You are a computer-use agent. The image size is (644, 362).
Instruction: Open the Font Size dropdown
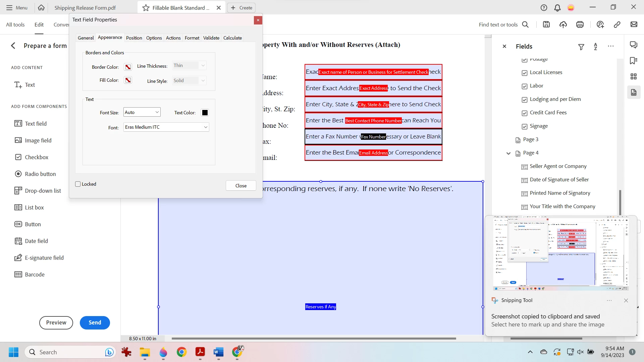click(142, 112)
